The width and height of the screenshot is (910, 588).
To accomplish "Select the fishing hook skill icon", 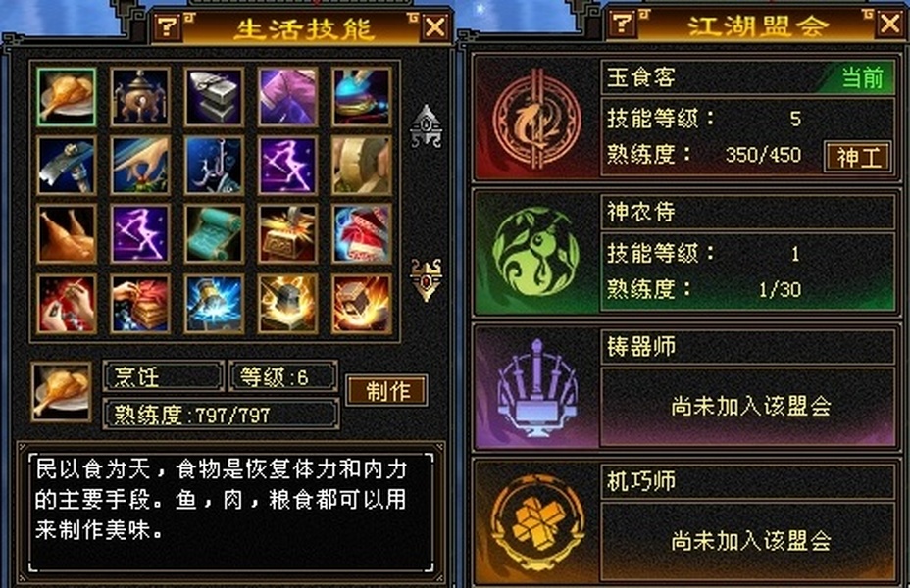I will (214, 166).
